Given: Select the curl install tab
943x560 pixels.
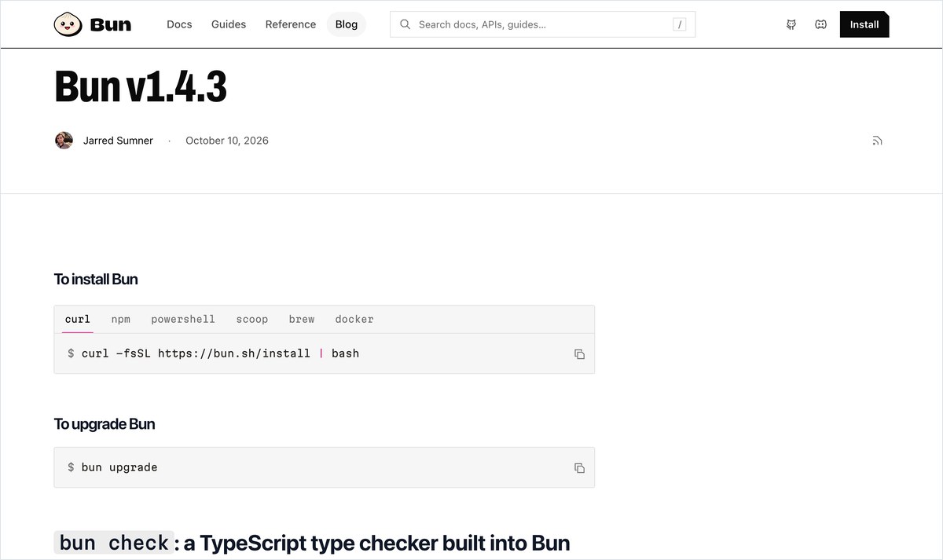Looking at the screenshot, I should (x=78, y=319).
